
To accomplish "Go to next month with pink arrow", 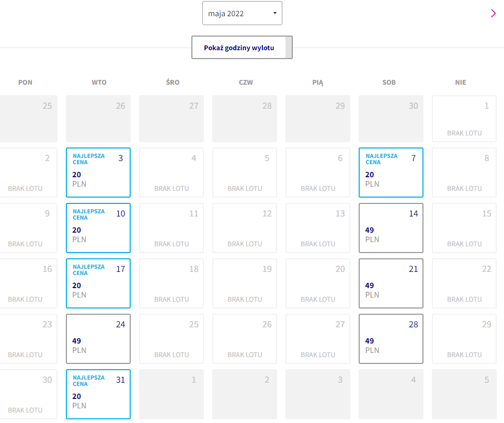I will click(x=494, y=13).
